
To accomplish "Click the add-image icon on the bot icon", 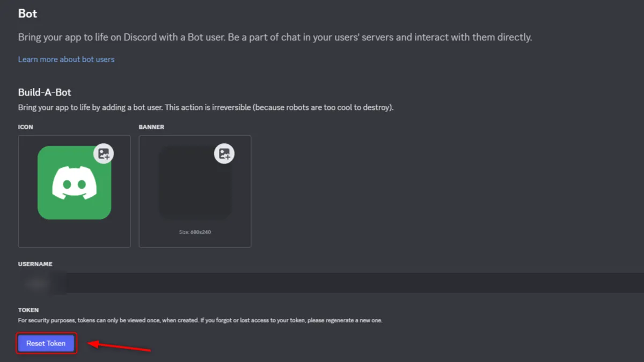I will (104, 154).
